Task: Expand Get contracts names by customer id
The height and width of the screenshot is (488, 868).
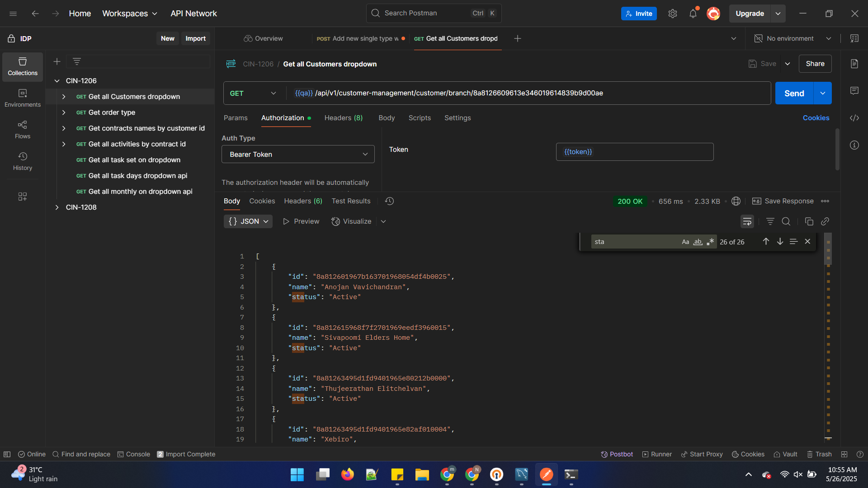Action: 64,128
